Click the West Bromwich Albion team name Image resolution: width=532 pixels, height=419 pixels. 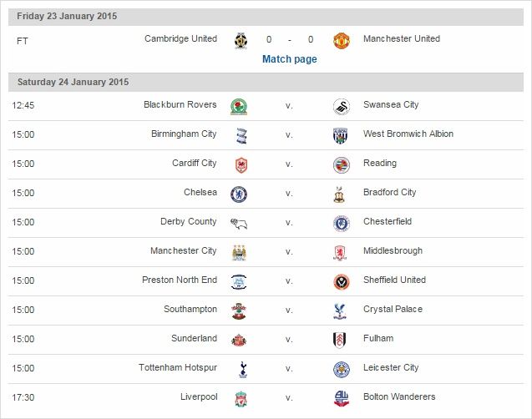point(408,134)
